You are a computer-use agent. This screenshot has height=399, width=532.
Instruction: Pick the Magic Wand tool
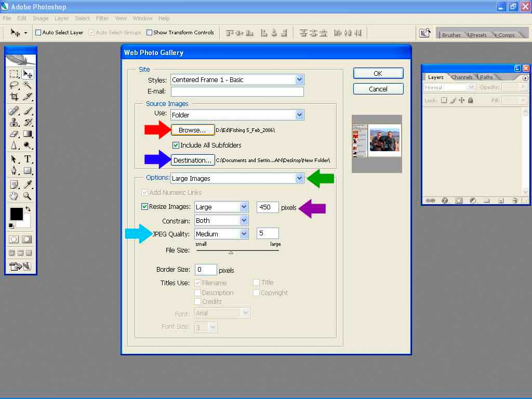click(x=28, y=85)
